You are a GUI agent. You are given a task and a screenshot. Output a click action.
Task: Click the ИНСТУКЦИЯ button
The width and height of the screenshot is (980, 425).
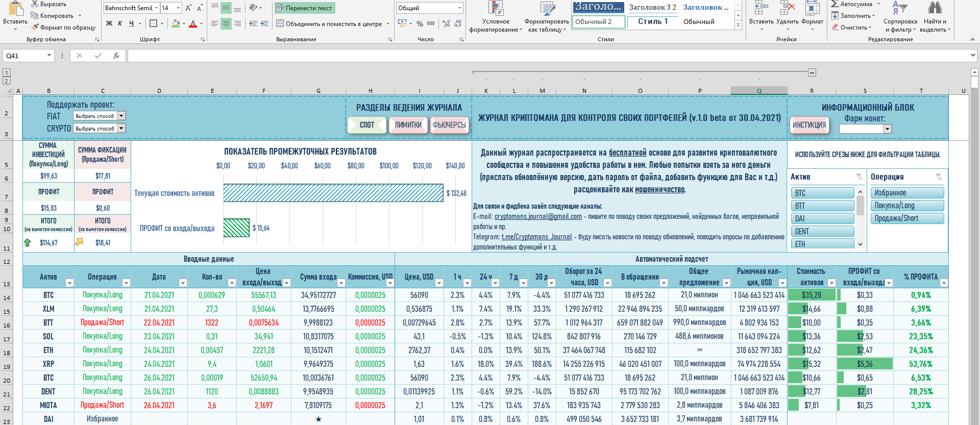click(809, 125)
